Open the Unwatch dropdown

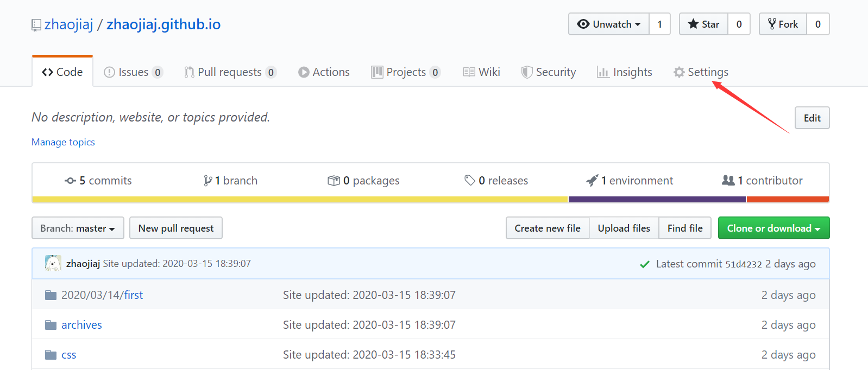click(609, 24)
